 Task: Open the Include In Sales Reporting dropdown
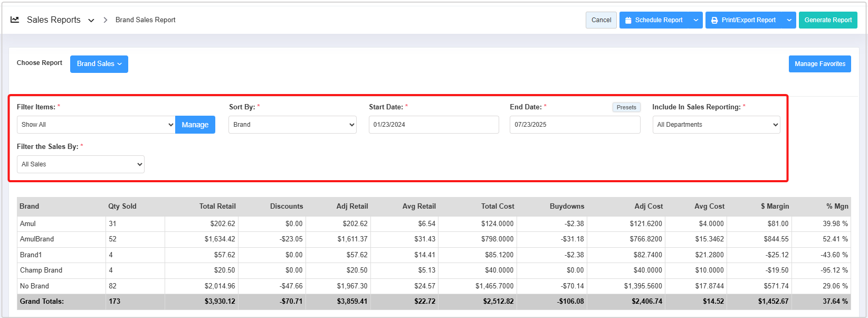(716, 125)
